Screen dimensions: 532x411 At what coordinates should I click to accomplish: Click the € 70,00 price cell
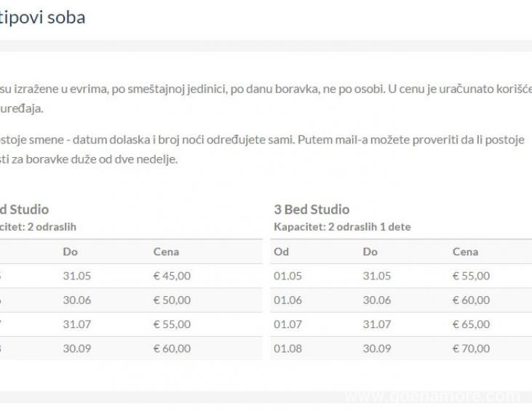click(x=471, y=348)
